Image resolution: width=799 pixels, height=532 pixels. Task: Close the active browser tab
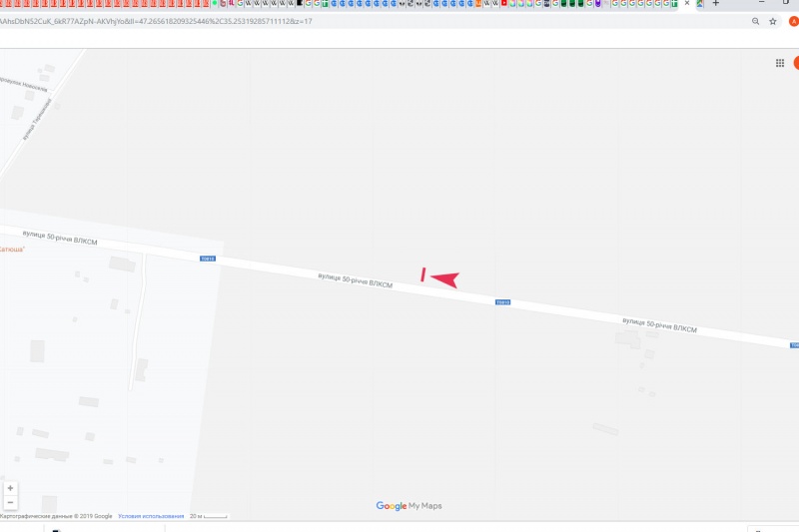[x=687, y=4]
